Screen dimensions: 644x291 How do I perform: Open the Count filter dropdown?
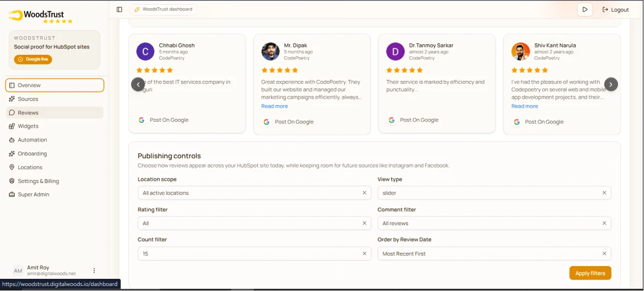[254, 253]
